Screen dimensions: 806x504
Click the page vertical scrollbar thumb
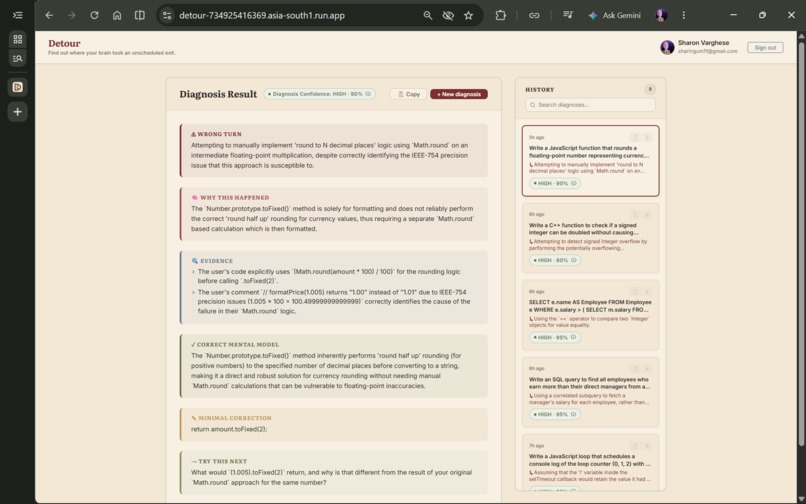pos(801,243)
